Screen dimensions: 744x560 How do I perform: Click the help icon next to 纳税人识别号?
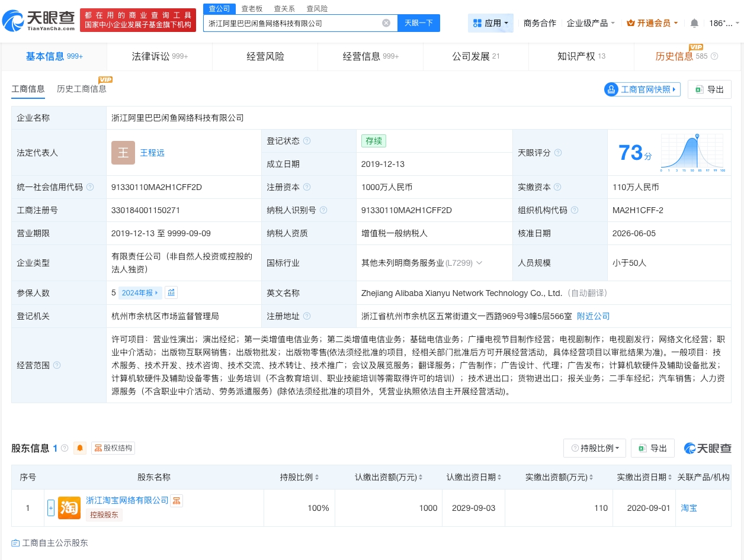click(x=323, y=210)
